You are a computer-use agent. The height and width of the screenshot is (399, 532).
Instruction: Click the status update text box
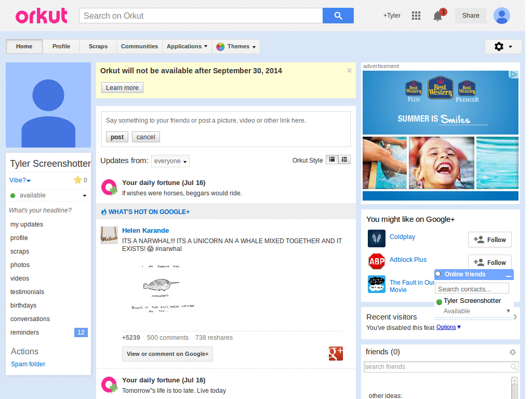(225, 121)
